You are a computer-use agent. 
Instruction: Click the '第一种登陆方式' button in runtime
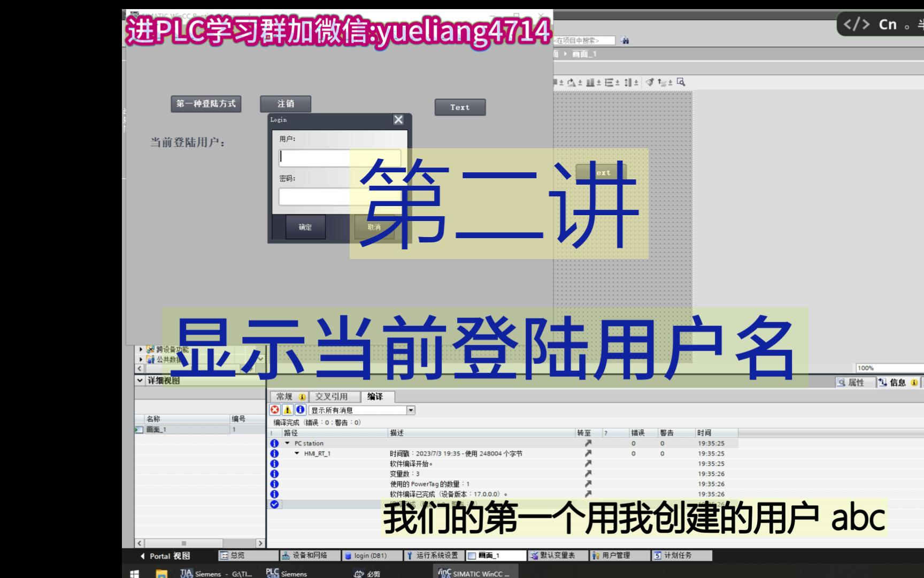(x=206, y=104)
